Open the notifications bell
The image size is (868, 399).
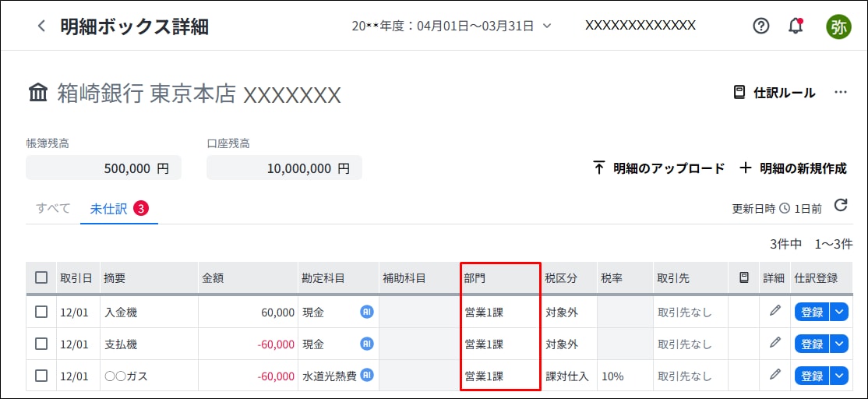point(796,26)
